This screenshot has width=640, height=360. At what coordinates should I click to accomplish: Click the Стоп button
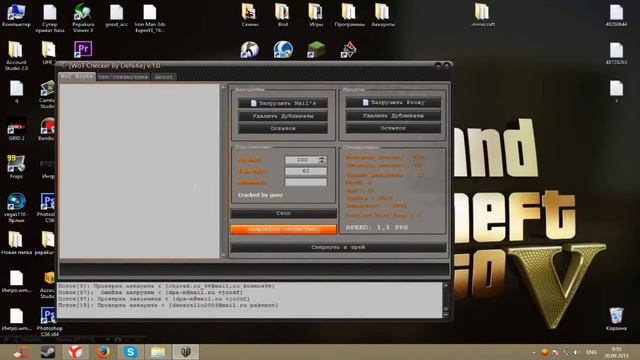(x=283, y=213)
